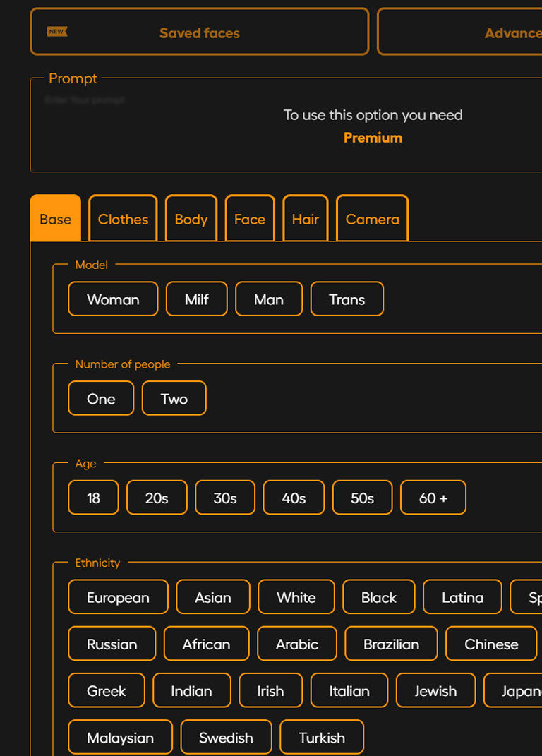Open the Face tab

(250, 219)
